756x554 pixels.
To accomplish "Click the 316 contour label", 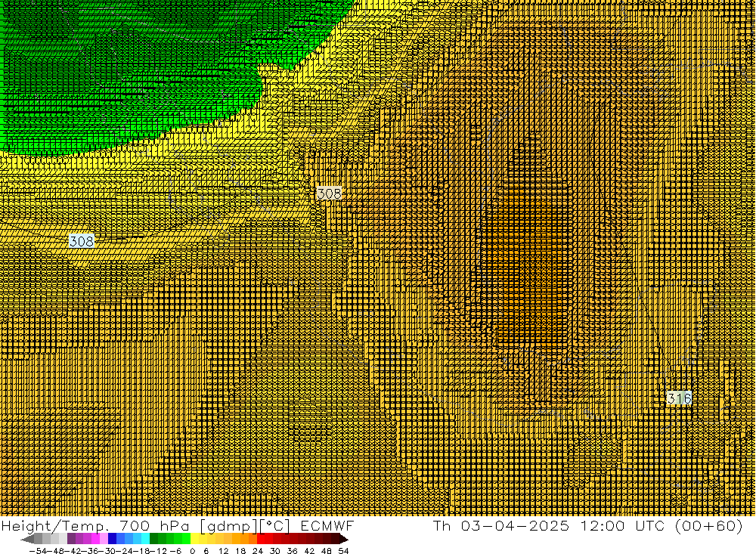I will tap(680, 398).
